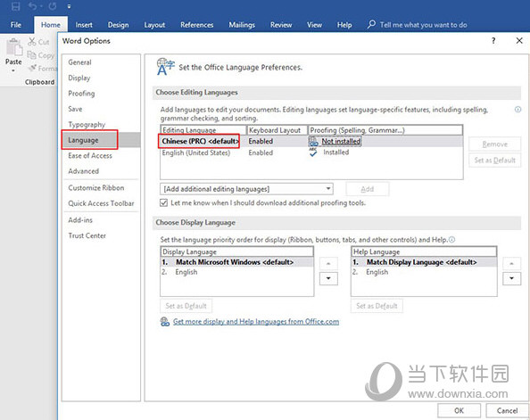The height and width of the screenshot is (420, 530).
Task: Click 'Not installed' proofing link
Action: (341, 141)
